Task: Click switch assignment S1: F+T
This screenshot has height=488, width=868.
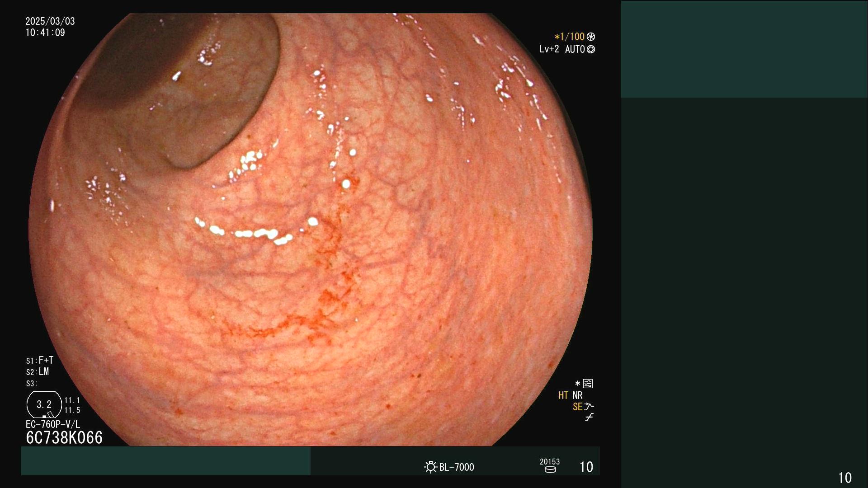Action: (40, 360)
